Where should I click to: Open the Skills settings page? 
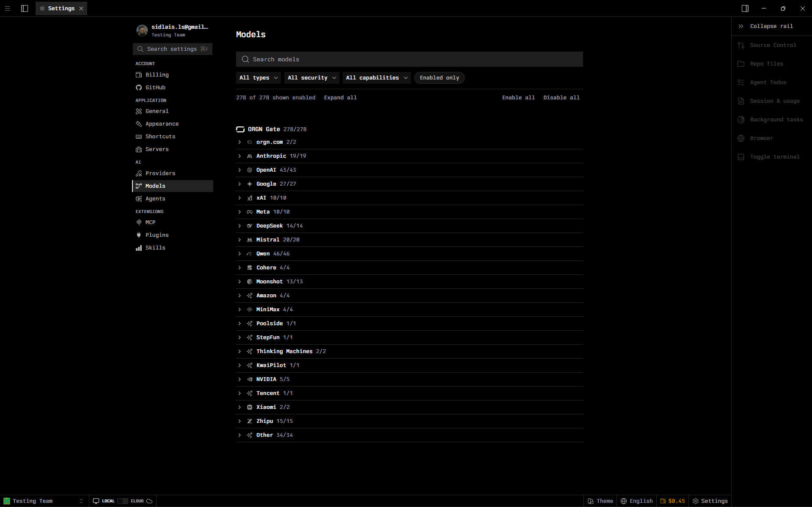pos(173,248)
